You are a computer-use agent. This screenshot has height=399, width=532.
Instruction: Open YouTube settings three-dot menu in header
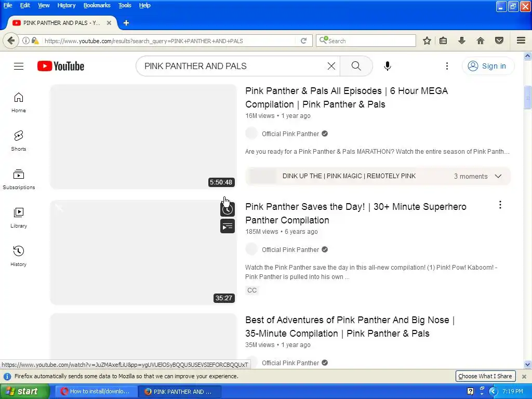pyautogui.click(x=447, y=66)
